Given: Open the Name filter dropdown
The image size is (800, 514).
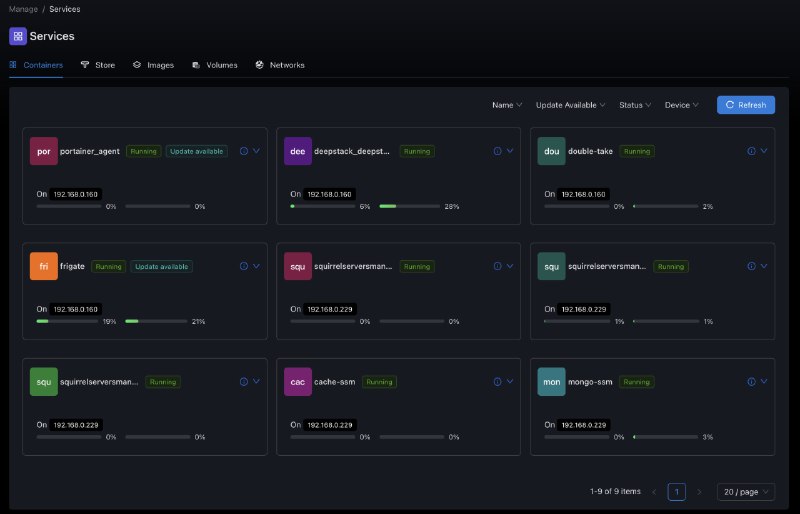Looking at the screenshot, I should (507, 105).
